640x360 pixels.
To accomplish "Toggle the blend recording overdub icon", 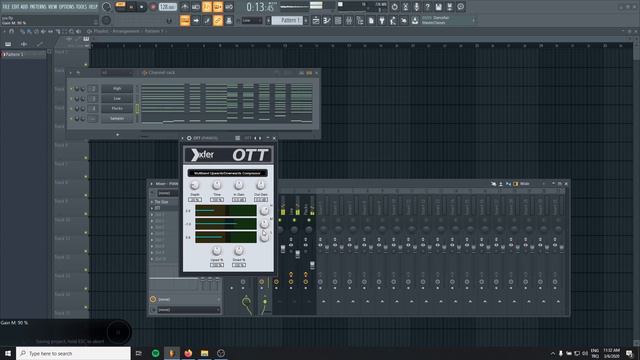I will click(218, 7).
